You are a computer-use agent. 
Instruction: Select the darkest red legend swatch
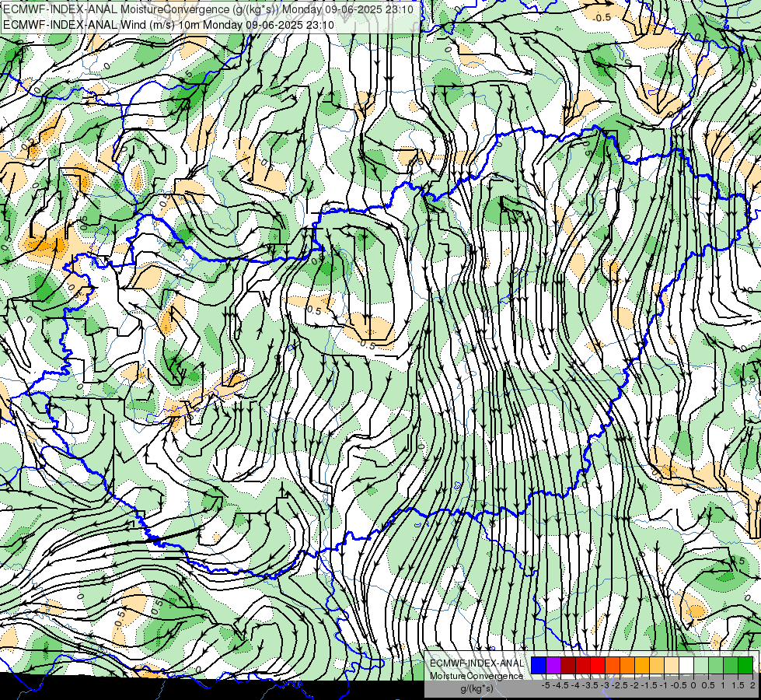click(x=568, y=665)
